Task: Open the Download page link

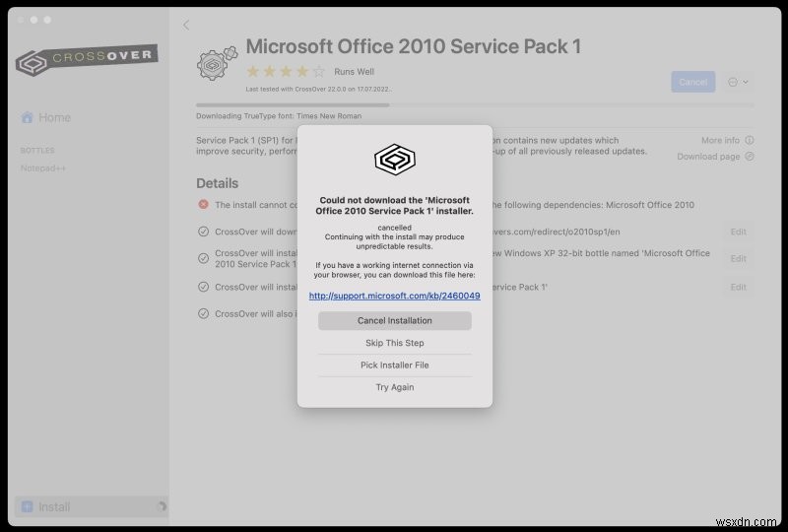Action: (x=708, y=157)
